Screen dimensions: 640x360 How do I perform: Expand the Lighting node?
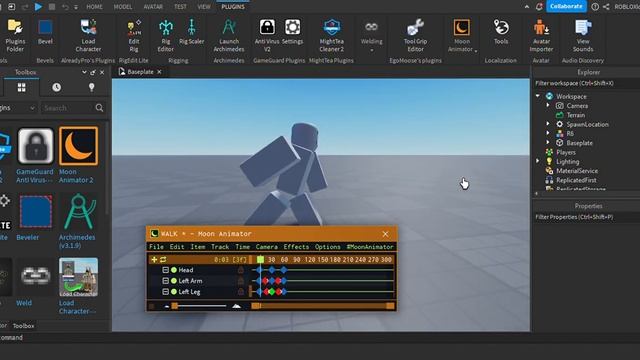(538, 161)
